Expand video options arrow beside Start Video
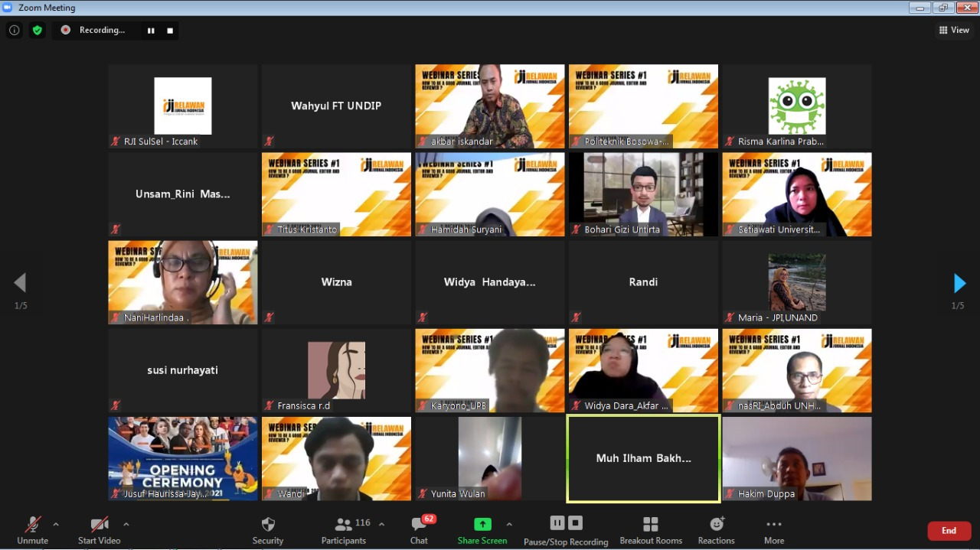Screen dimensions: 980x550 126,525
